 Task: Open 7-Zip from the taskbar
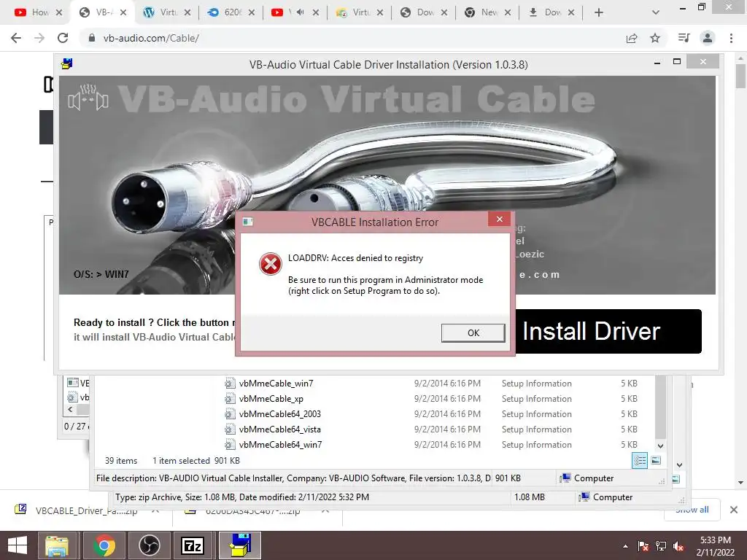click(193, 545)
